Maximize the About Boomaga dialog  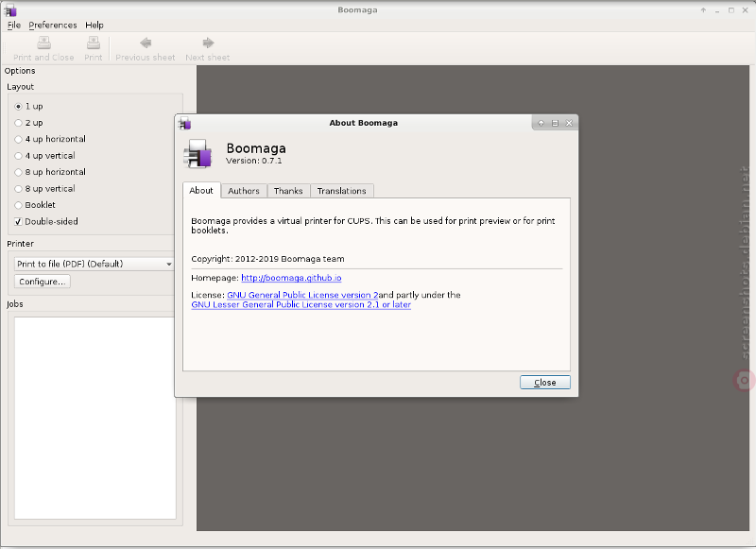click(x=555, y=123)
